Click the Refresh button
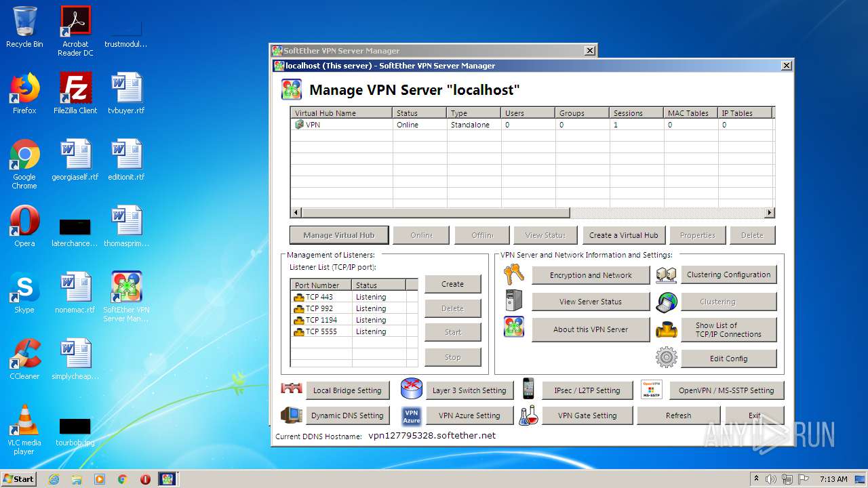 click(x=678, y=415)
